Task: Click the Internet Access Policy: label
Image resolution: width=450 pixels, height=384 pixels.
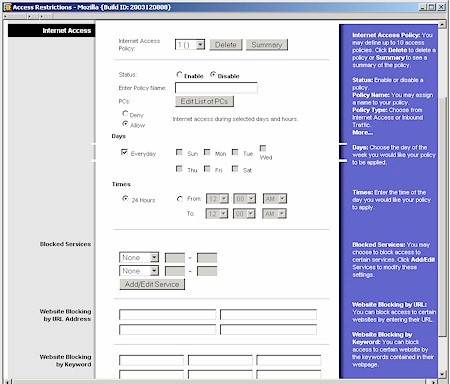Action: [139, 45]
